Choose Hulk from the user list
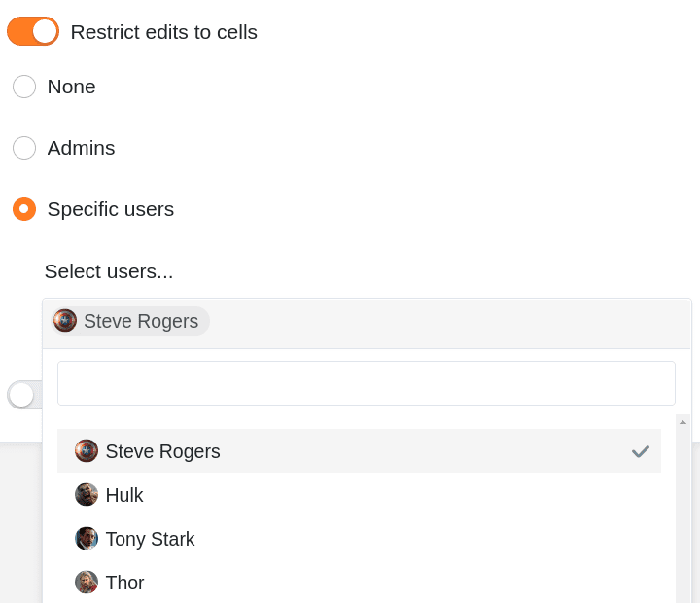 (359, 495)
